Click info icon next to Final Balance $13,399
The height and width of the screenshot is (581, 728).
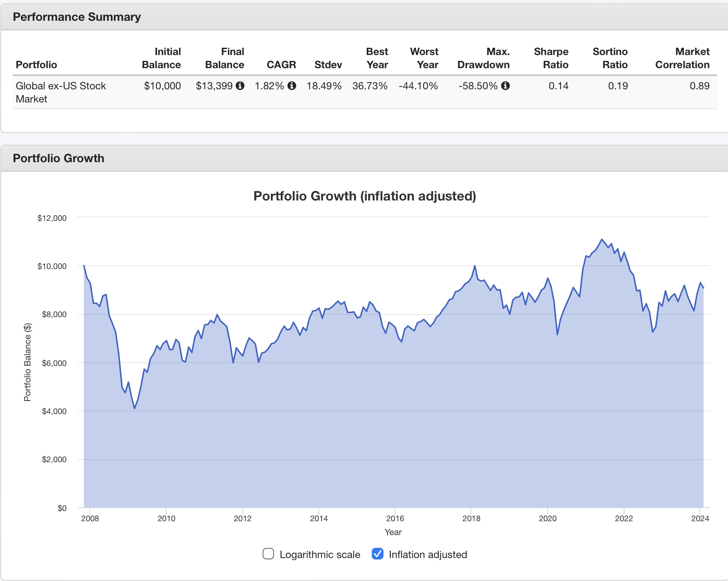240,86
